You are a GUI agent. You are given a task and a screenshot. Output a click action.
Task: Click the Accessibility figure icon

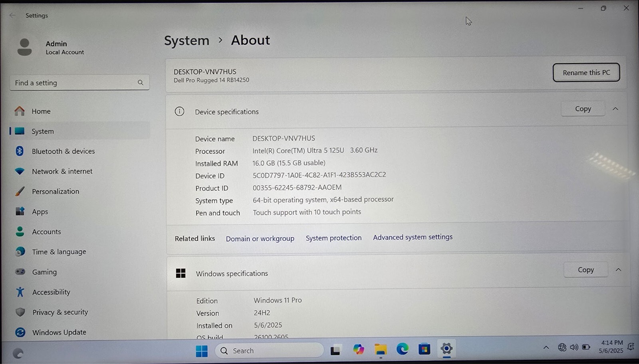tap(20, 292)
